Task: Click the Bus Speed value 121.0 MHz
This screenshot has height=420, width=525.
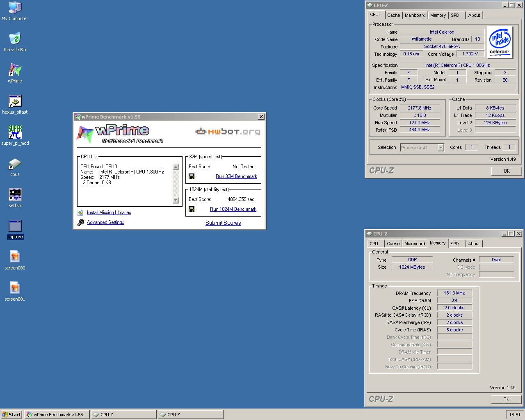Action: point(420,123)
